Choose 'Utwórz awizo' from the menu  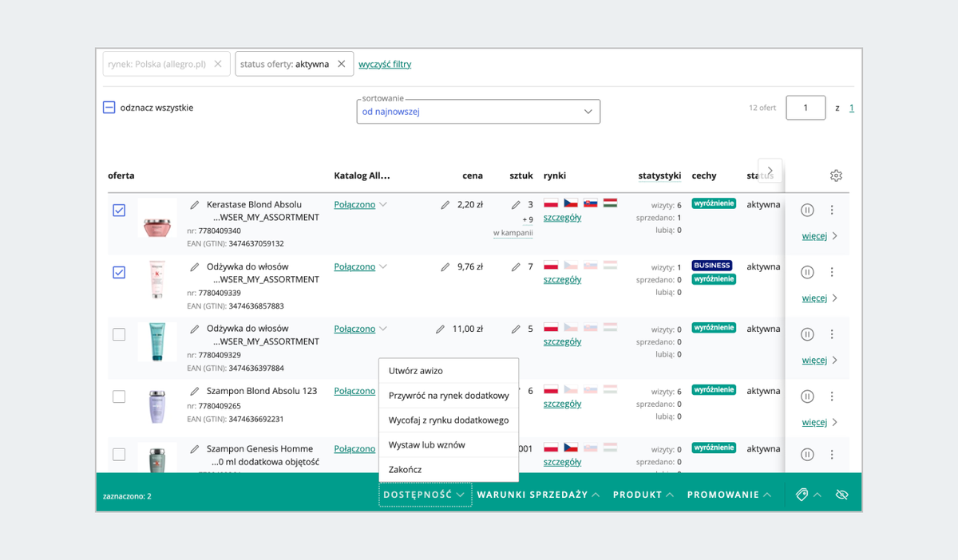[x=416, y=371]
